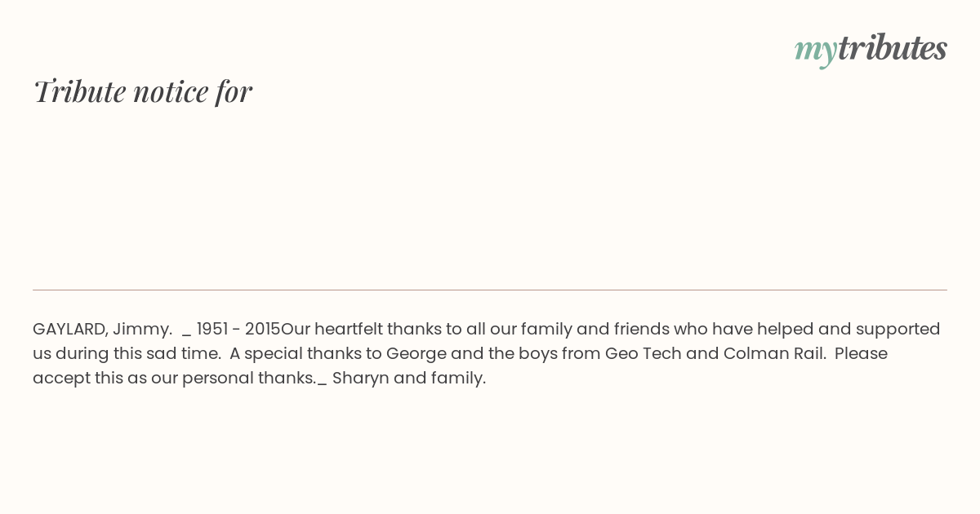The image size is (980, 514).
Task: Click the horizontal divider line
Action: coord(490,290)
